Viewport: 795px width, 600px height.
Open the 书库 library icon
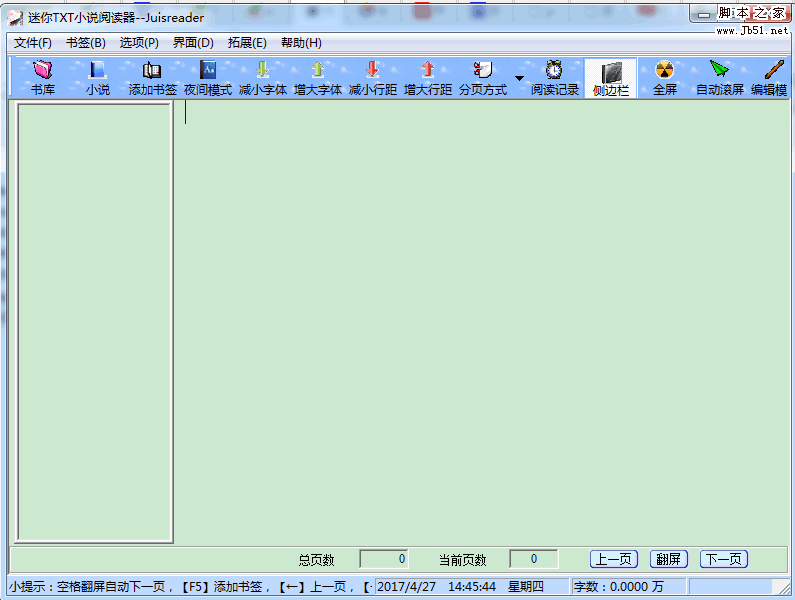(43, 78)
